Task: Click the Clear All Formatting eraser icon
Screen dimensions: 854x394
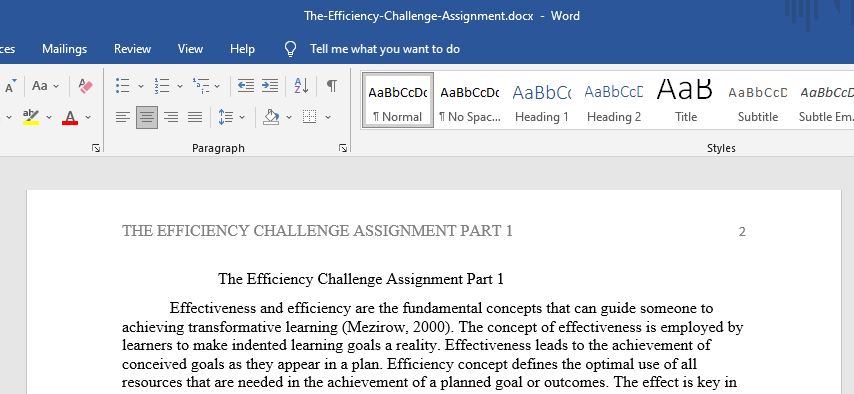Action: coord(86,86)
